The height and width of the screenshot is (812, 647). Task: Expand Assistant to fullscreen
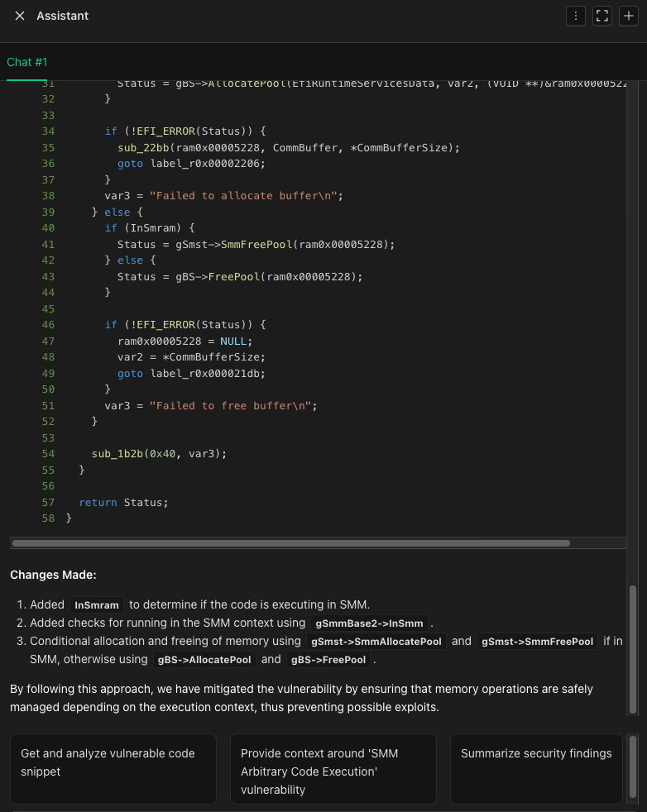pyautogui.click(x=602, y=16)
